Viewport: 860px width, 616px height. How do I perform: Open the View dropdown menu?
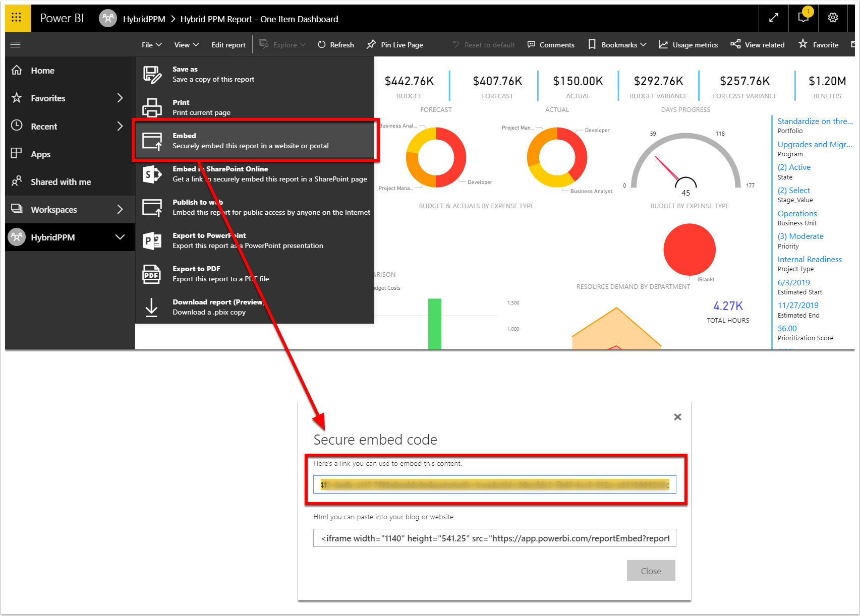[x=186, y=45]
